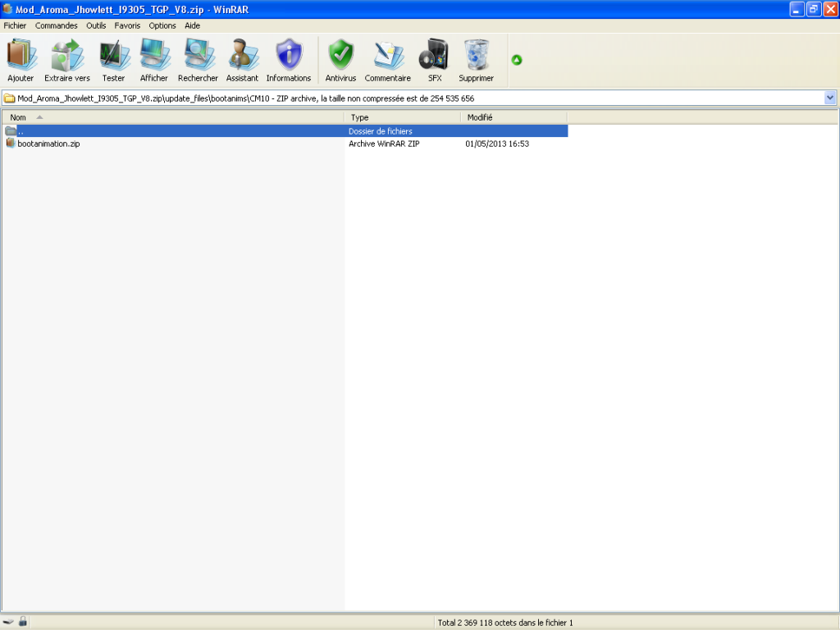Image resolution: width=840 pixels, height=630 pixels.
Task: Click the padlock icon in status bar
Action: click(x=22, y=622)
